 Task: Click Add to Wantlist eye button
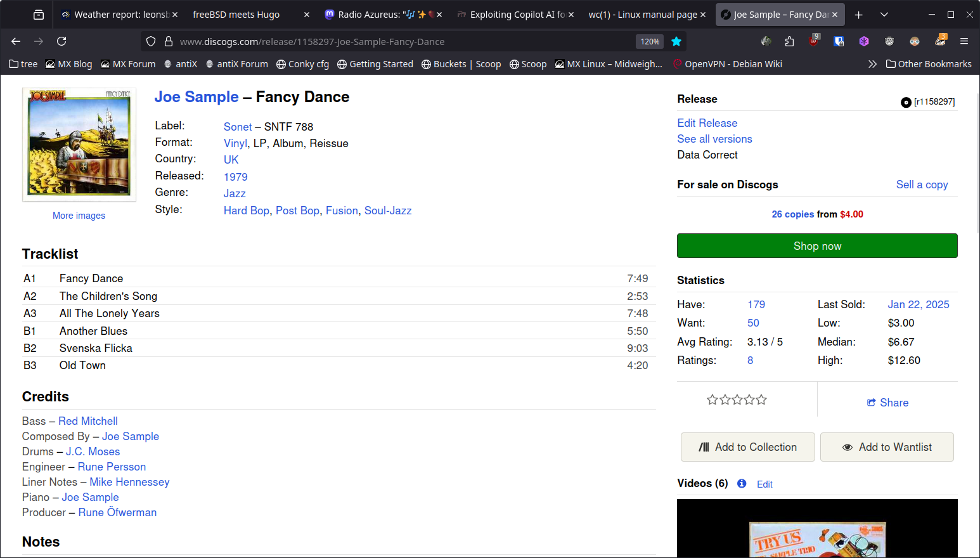(887, 447)
